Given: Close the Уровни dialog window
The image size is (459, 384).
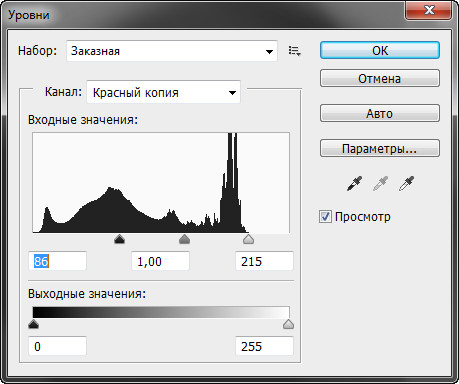Looking at the screenshot, I should 429,9.
